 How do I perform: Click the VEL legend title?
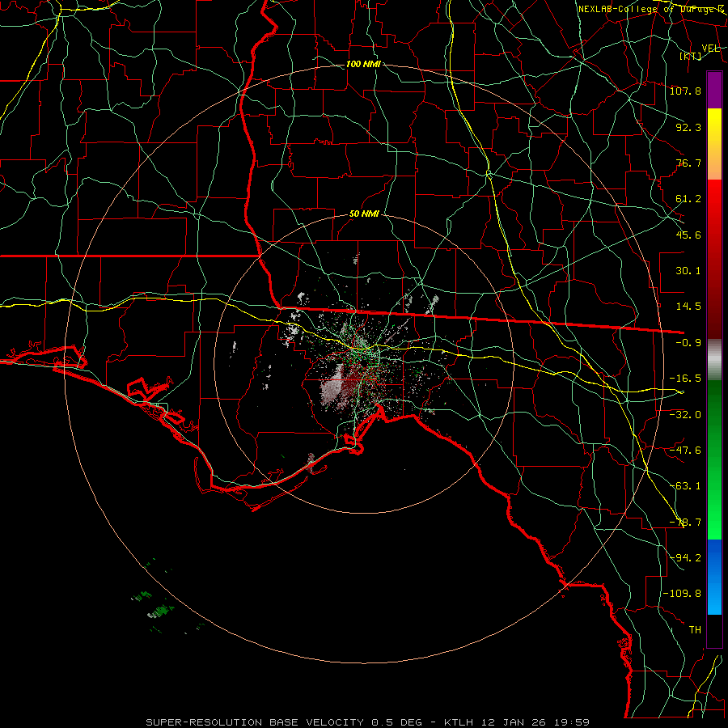710,49
